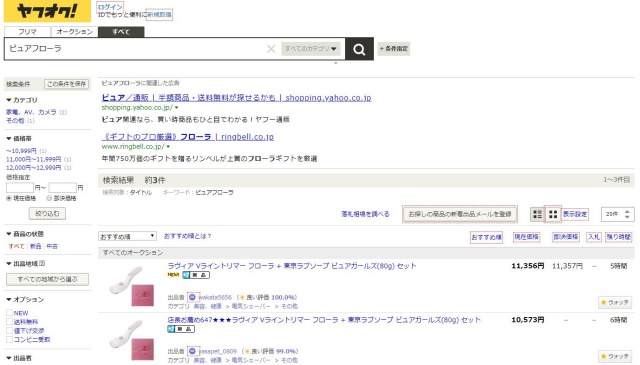Image resolution: width=640 pixels, height=365 pixels.
Task: Filter item condition by 中古
Action: click(52, 246)
